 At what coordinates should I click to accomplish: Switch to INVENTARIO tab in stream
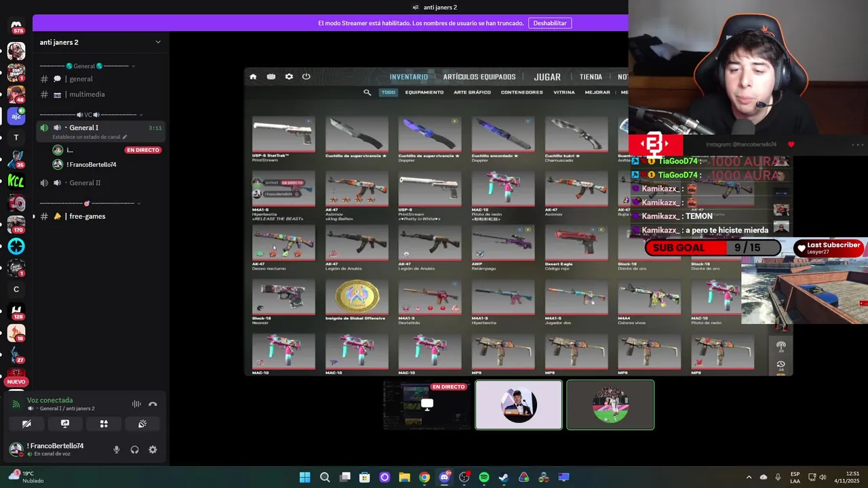tap(409, 77)
